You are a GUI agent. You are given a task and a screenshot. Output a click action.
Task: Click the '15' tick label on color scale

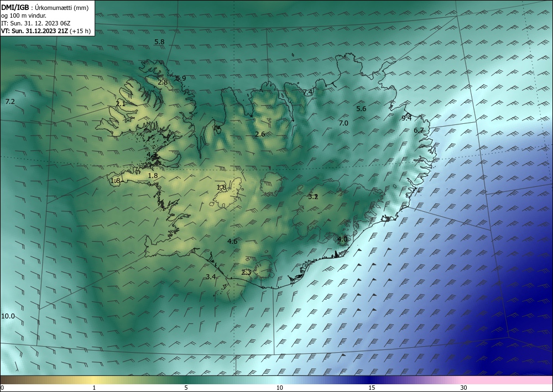coord(372,388)
